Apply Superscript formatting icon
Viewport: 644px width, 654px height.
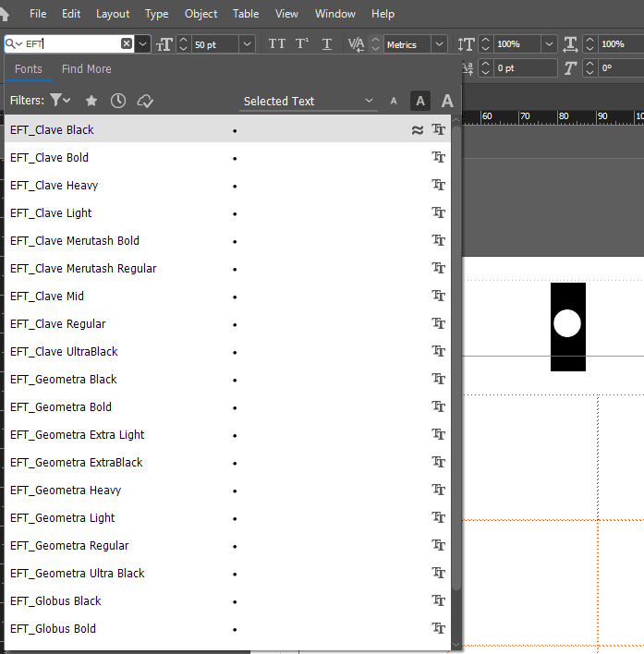[302, 44]
